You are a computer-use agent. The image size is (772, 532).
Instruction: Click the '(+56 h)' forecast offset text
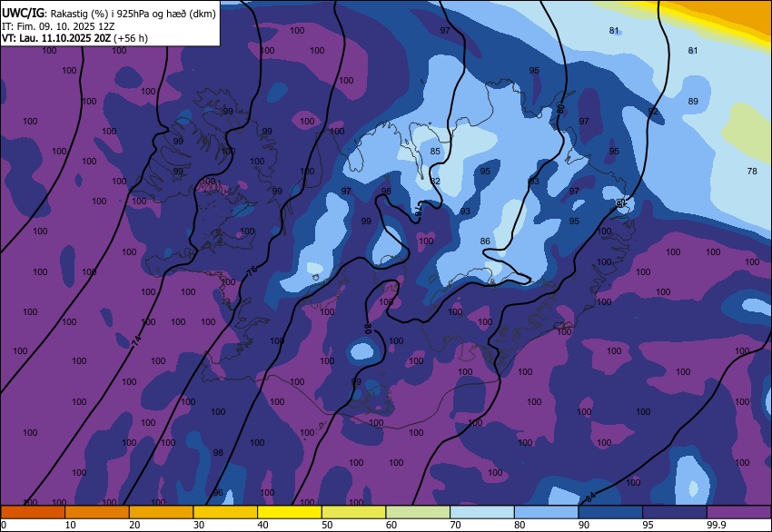coord(131,38)
